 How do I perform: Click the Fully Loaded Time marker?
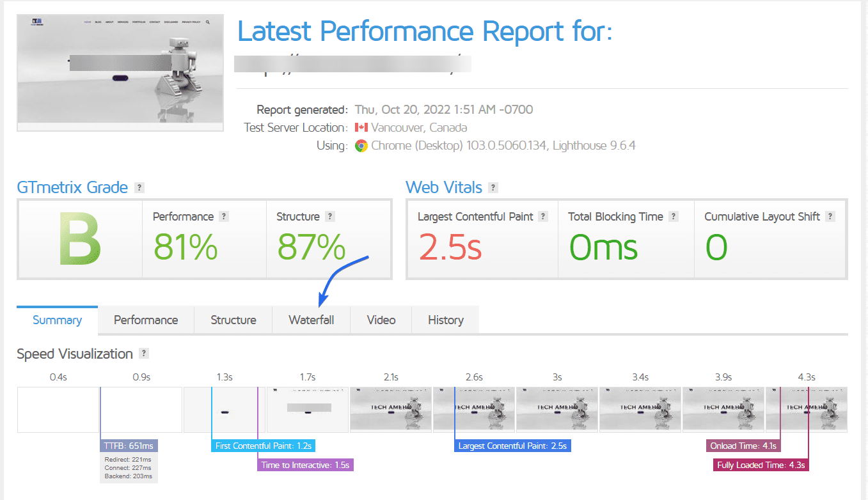(761, 465)
